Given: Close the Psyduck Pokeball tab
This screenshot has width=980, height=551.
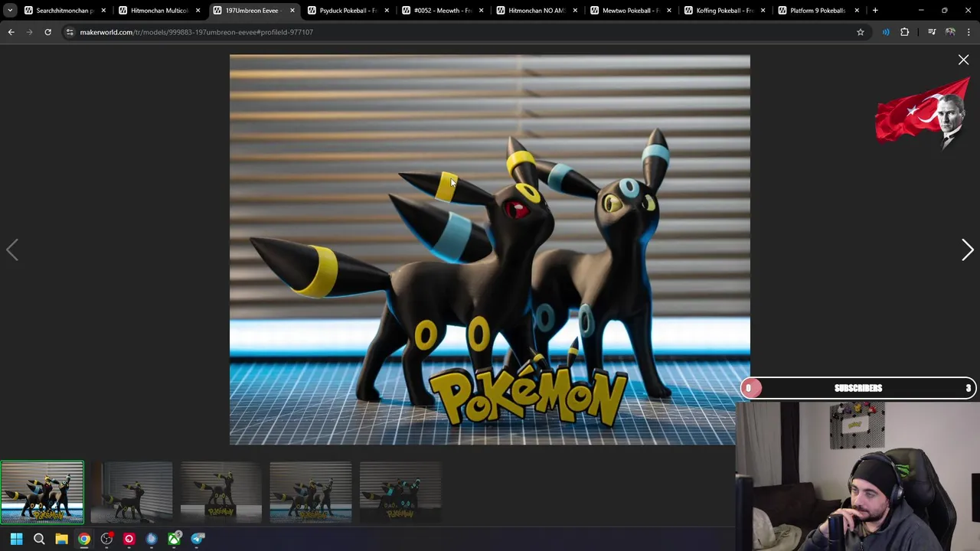Looking at the screenshot, I should (386, 11).
